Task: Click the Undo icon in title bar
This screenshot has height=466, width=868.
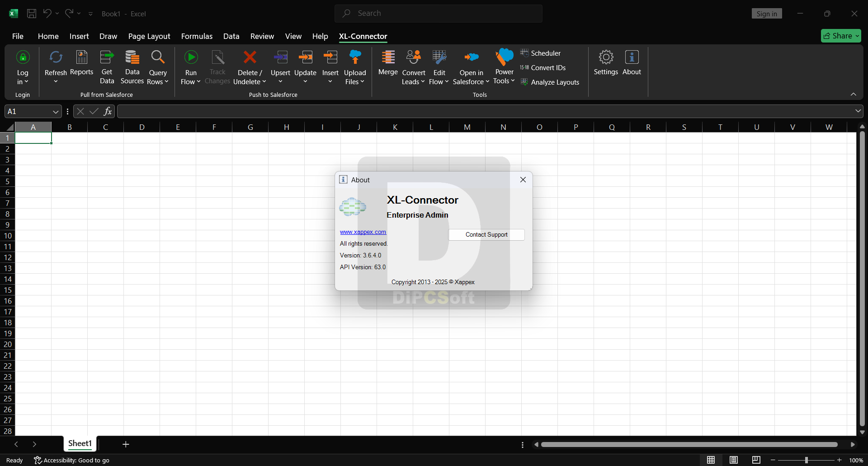Action: pos(47,14)
